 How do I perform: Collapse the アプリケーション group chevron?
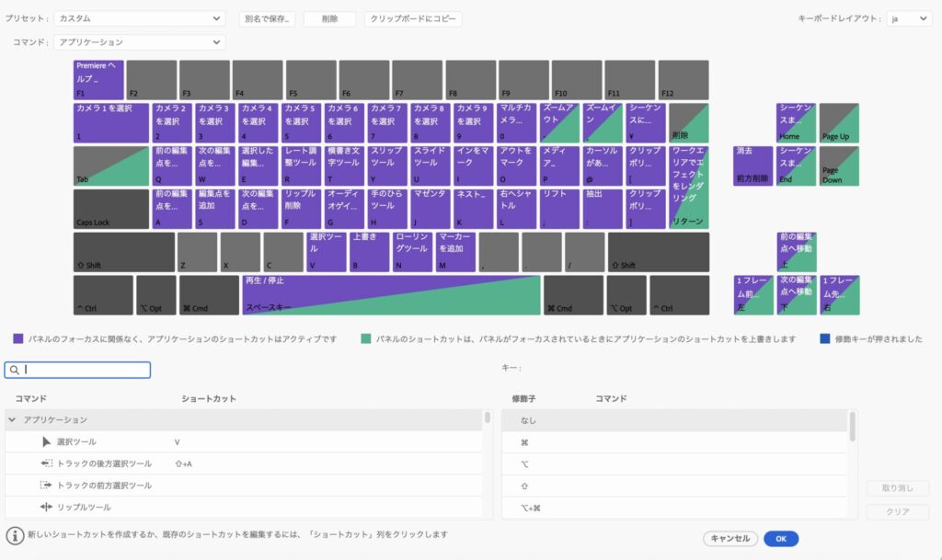(12, 419)
